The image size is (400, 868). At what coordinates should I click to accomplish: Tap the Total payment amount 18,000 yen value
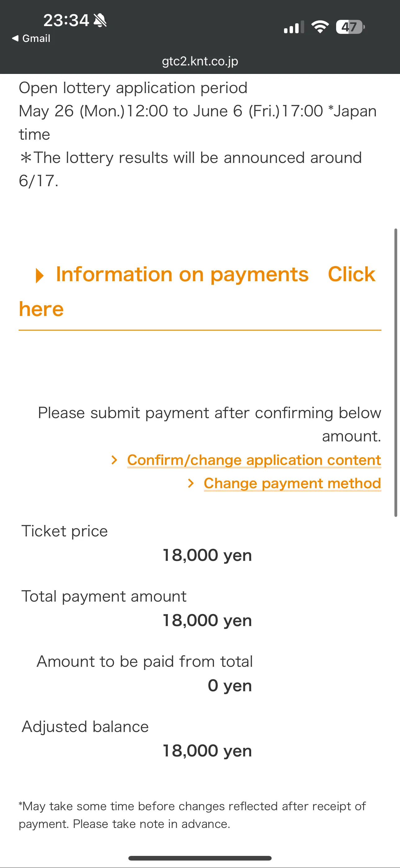[207, 620]
